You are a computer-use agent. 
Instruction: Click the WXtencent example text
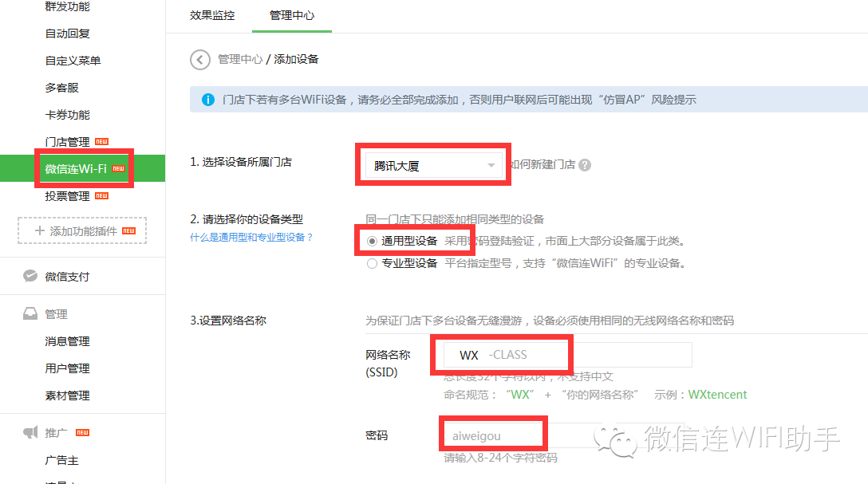click(717, 395)
